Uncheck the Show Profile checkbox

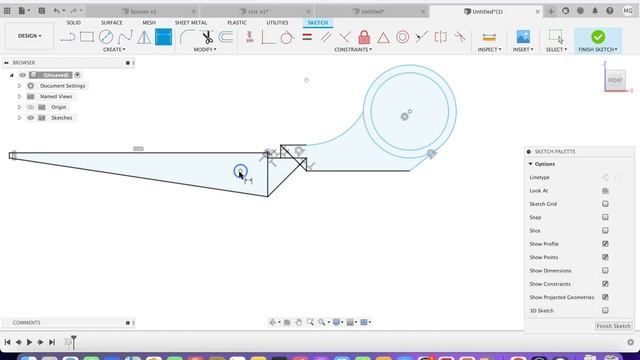pyautogui.click(x=605, y=244)
